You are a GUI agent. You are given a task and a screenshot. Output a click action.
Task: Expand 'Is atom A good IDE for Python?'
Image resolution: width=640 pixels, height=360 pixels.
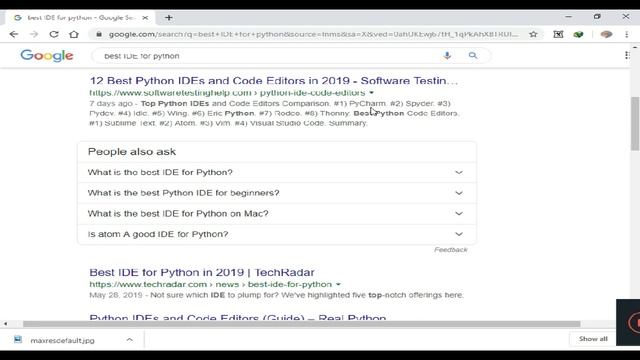click(x=277, y=234)
